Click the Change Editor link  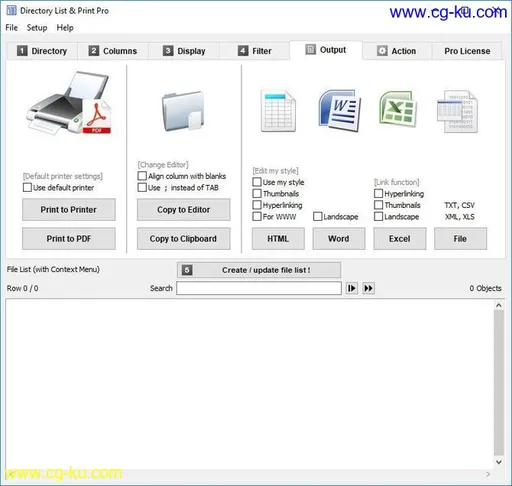[163, 165]
